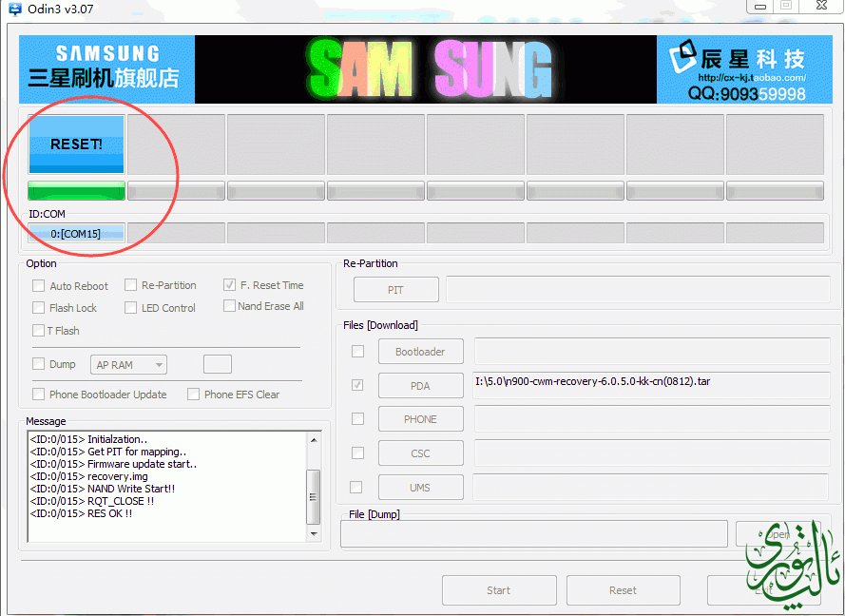Viewport: 845px width, 616px height.
Task: Click the Odin3 v3.07 title text
Action: (x=61, y=10)
